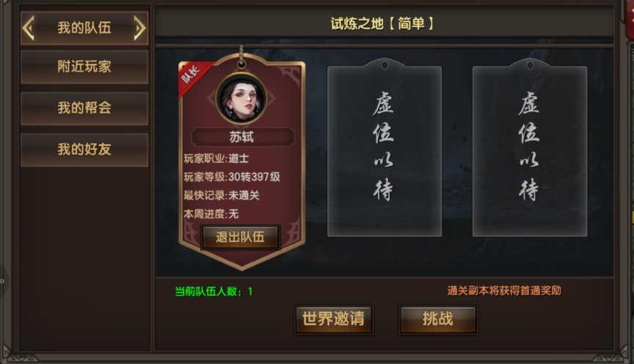
Task: Click the 最快记录:未通关 record line
Action: pos(222,195)
